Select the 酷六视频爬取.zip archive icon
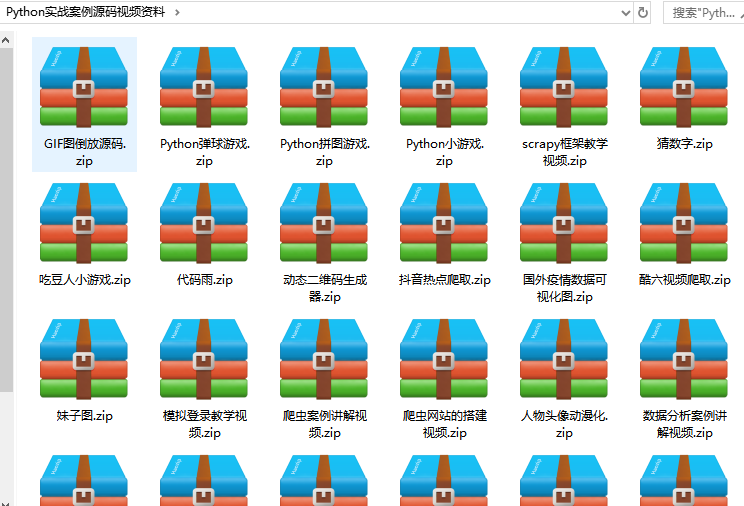The height and width of the screenshot is (506, 744). click(x=684, y=223)
